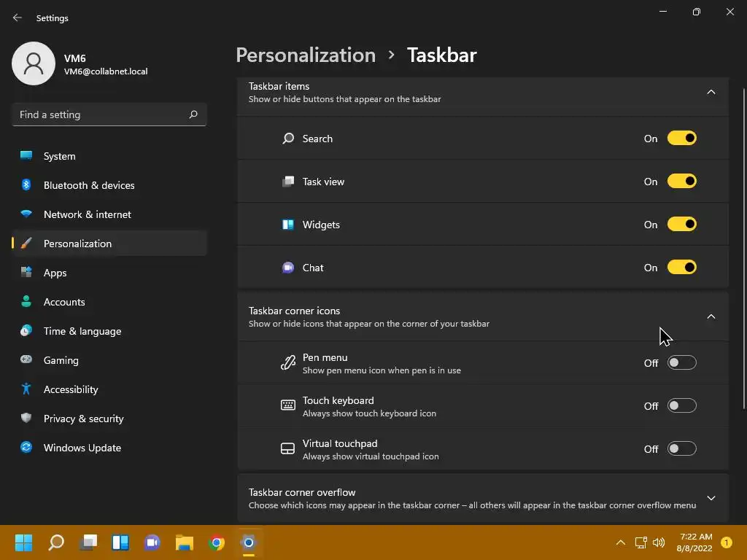Click the Start button on taskbar
Screen dimensions: 747x560
pos(24,542)
